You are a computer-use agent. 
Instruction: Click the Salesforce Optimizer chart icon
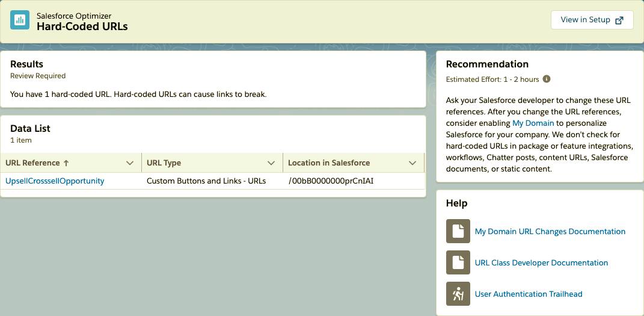[x=20, y=20]
